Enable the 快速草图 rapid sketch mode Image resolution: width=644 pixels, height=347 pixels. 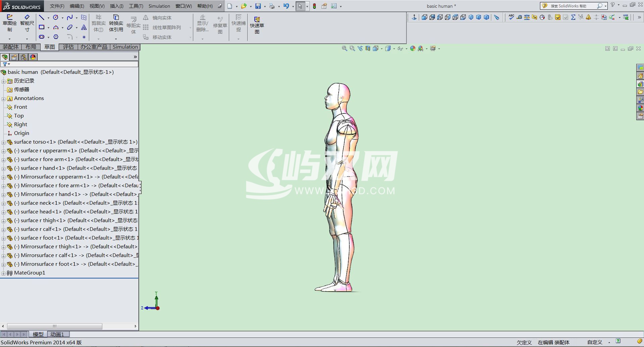click(x=256, y=23)
